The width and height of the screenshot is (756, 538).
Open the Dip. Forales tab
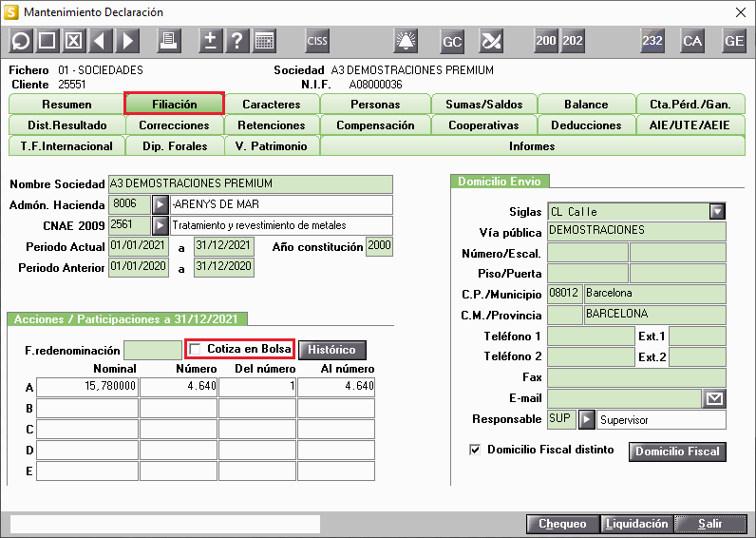pyautogui.click(x=175, y=145)
